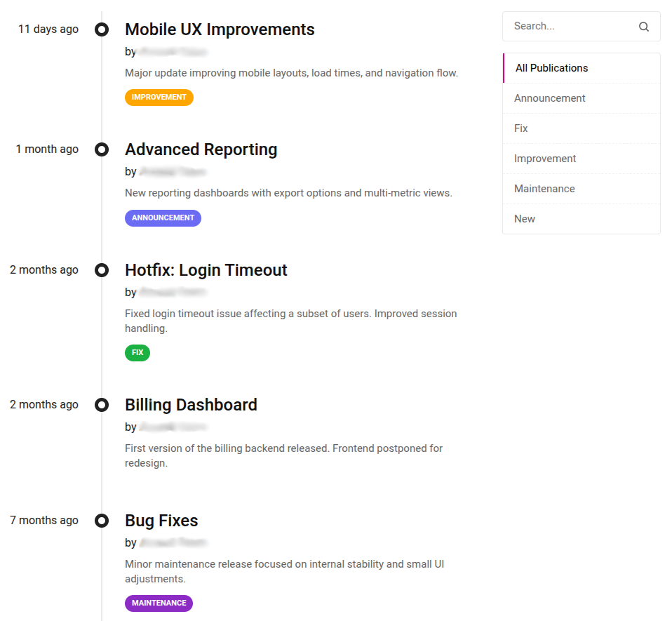Image resolution: width=672 pixels, height=621 pixels.
Task: Open the Mobile UX Improvements entry
Action: [220, 29]
